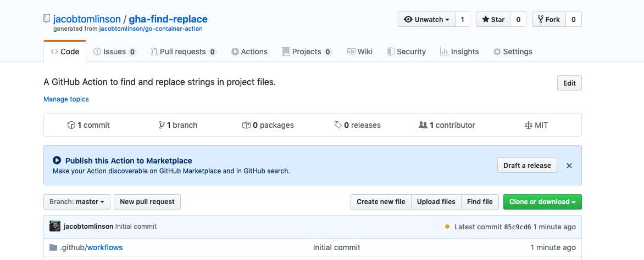644x260 pixels.
Task: Fork the repository
Action: point(549,19)
